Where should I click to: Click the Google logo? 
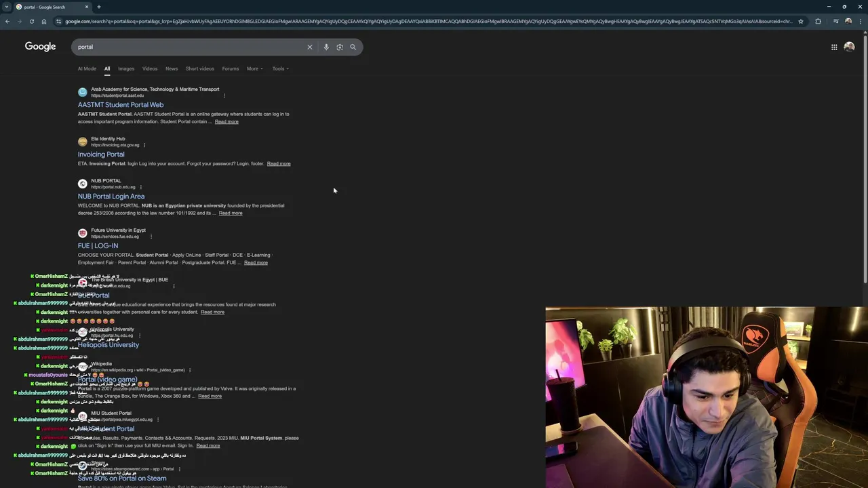[40, 46]
